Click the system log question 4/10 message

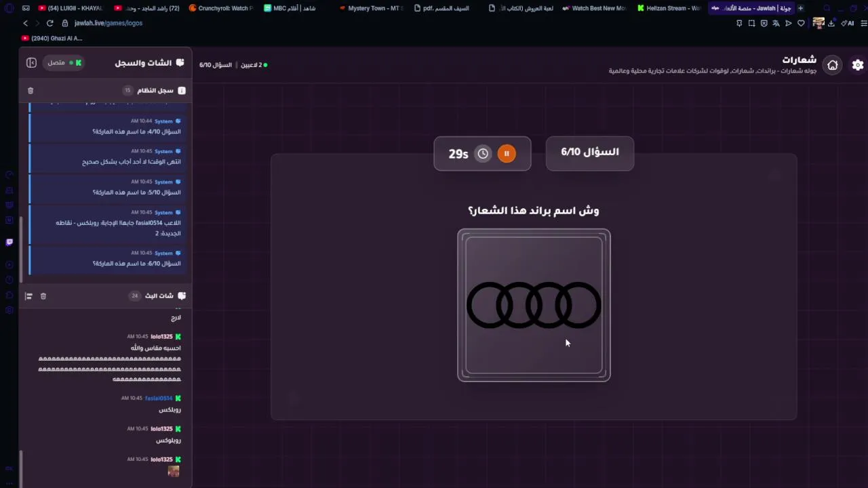106,127
